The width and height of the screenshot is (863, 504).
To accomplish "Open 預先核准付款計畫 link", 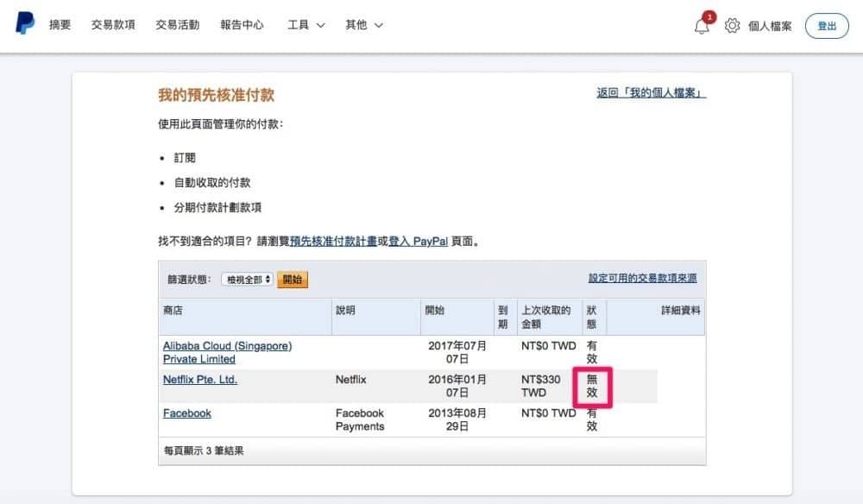I will tap(333, 241).
